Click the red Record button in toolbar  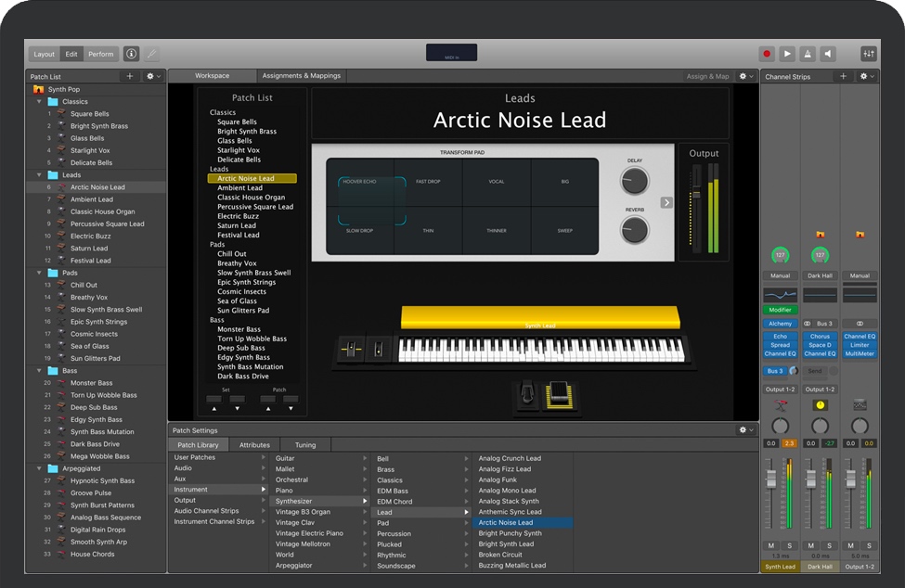pos(767,54)
